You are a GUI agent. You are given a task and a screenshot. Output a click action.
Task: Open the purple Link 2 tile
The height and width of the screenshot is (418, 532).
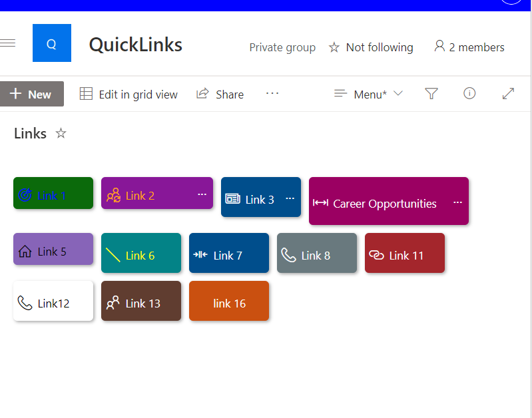click(x=157, y=193)
